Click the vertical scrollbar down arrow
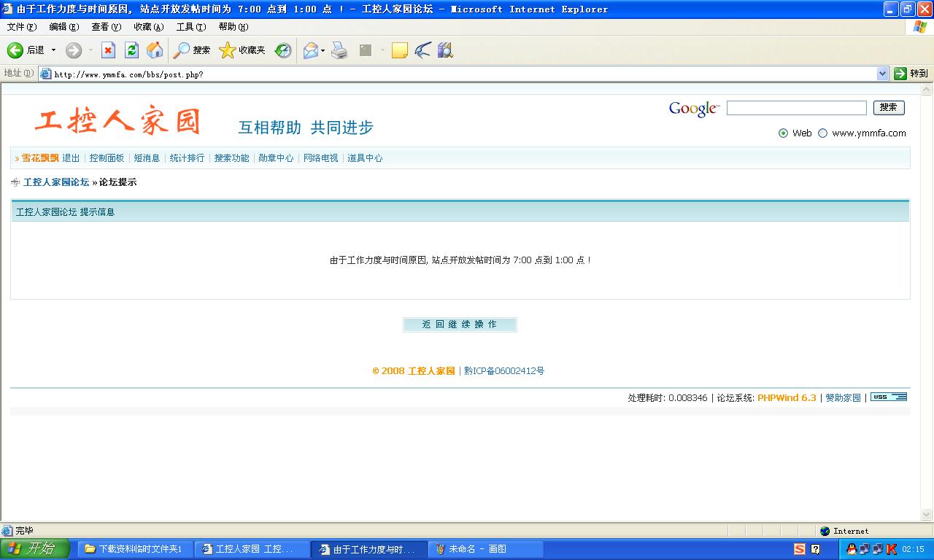The width and height of the screenshot is (934, 560). [927, 515]
